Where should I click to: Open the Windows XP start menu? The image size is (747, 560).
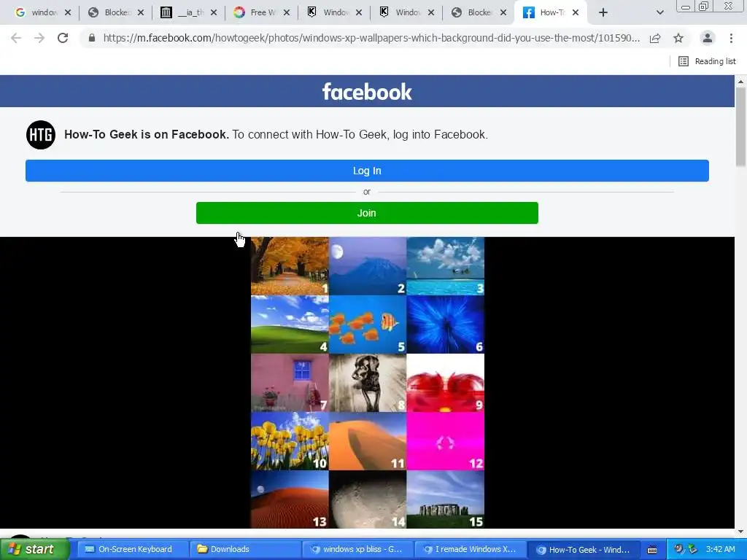pyautogui.click(x=34, y=550)
